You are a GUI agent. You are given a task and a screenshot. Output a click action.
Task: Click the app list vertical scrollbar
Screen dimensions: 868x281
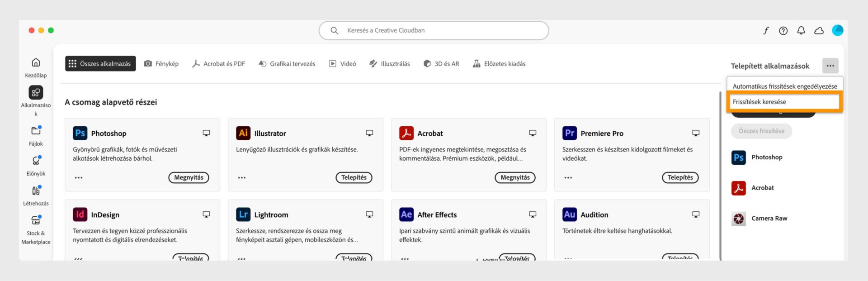(x=720, y=176)
